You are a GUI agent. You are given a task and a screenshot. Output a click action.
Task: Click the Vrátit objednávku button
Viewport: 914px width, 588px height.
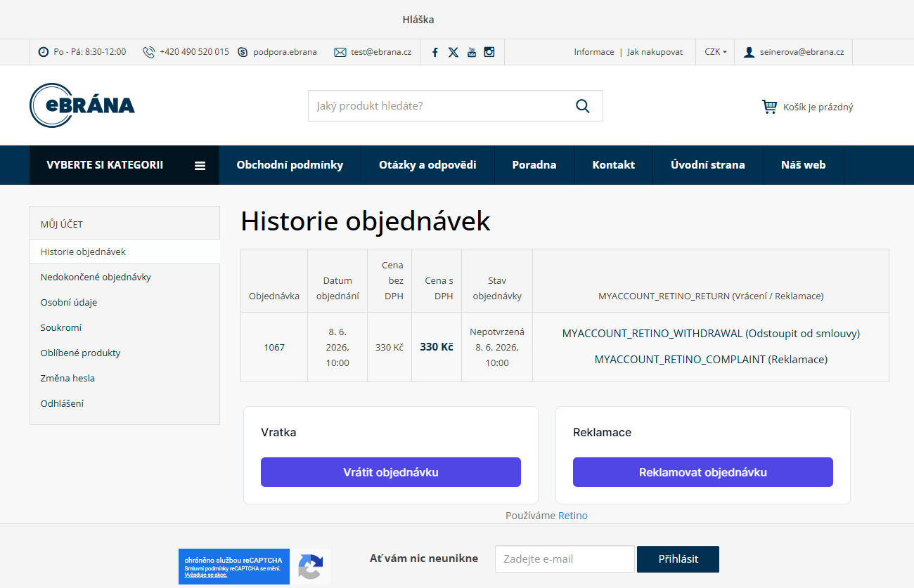pos(391,472)
